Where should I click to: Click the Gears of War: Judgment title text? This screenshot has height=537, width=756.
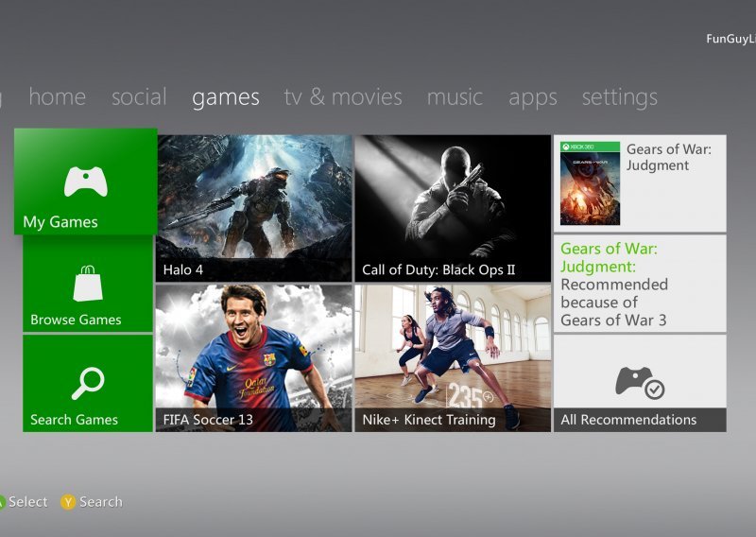pos(669,157)
